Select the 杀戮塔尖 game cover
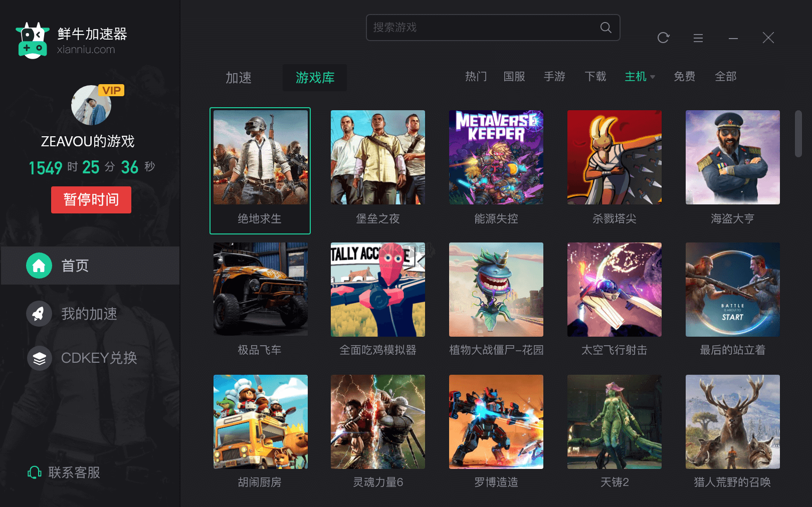The width and height of the screenshot is (812, 507). pyautogui.click(x=615, y=157)
